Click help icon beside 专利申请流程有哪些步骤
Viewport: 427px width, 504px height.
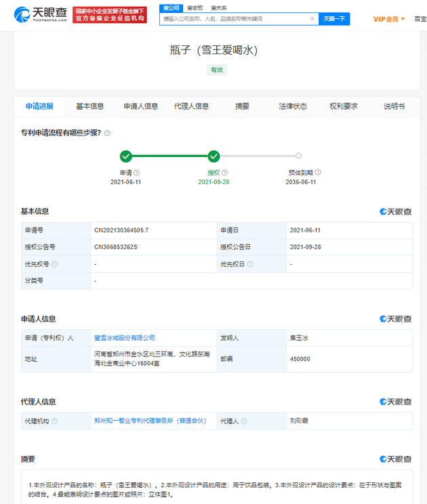107,133
